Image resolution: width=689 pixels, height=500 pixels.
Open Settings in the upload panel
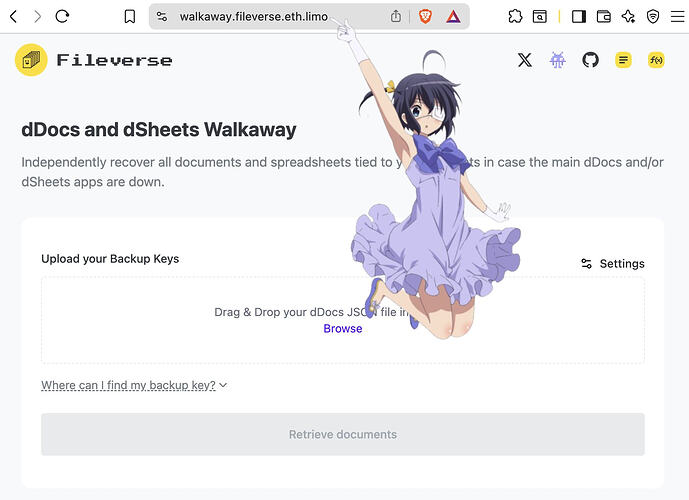(x=613, y=264)
